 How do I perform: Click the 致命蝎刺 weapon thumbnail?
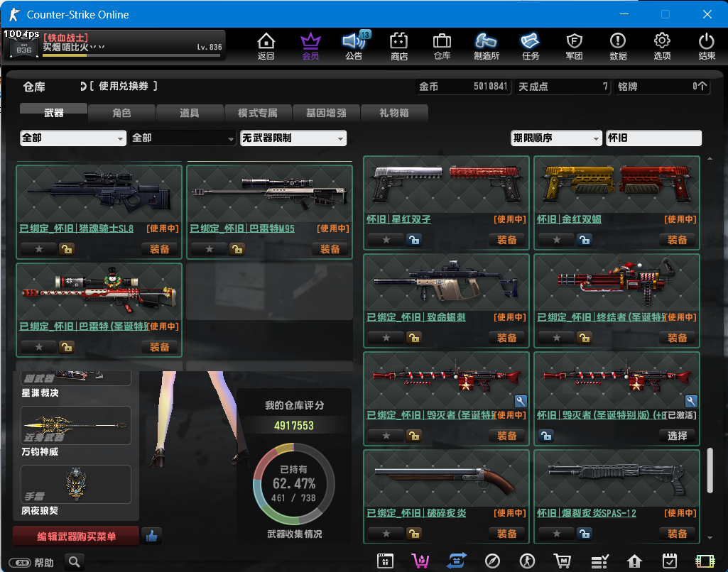coord(446,282)
